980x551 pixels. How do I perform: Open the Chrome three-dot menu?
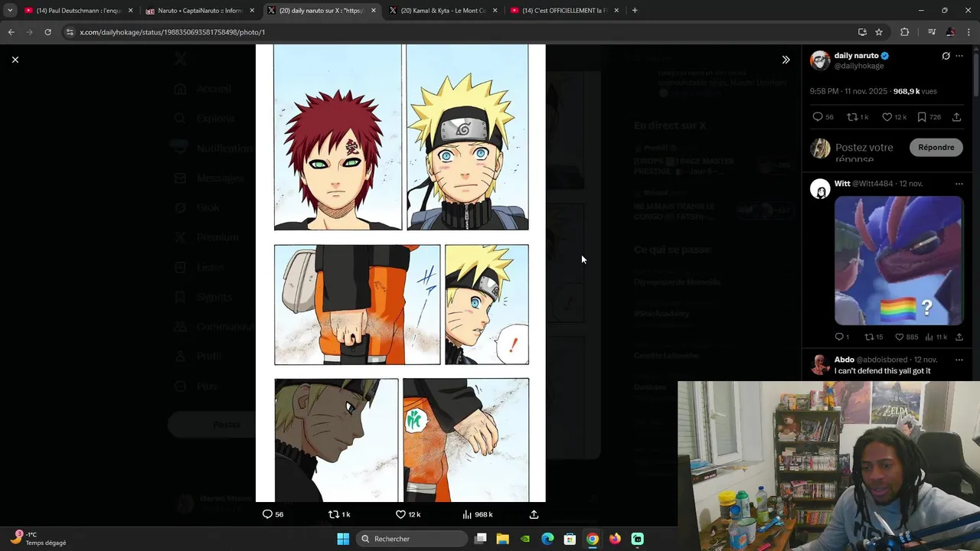click(x=969, y=32)
